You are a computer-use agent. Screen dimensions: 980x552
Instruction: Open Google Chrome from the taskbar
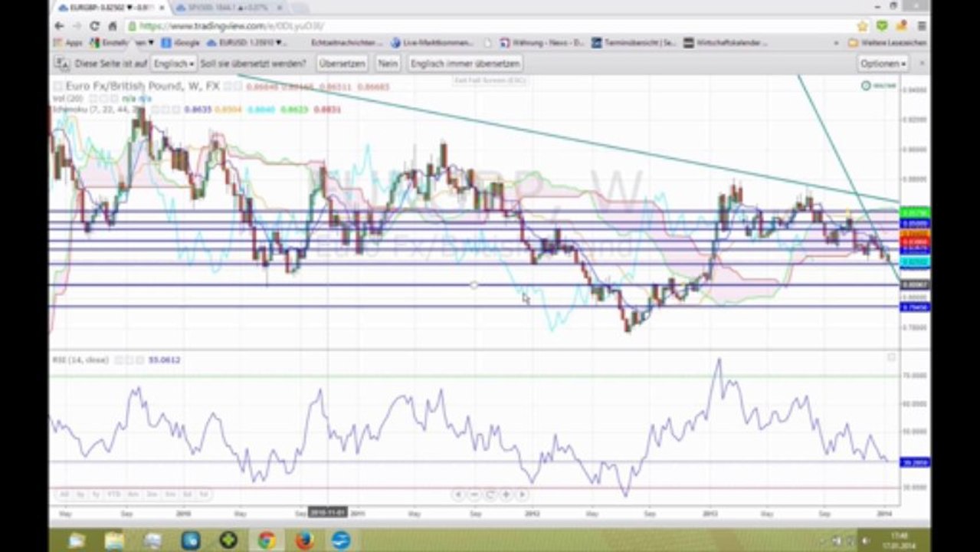click(267, 540)
